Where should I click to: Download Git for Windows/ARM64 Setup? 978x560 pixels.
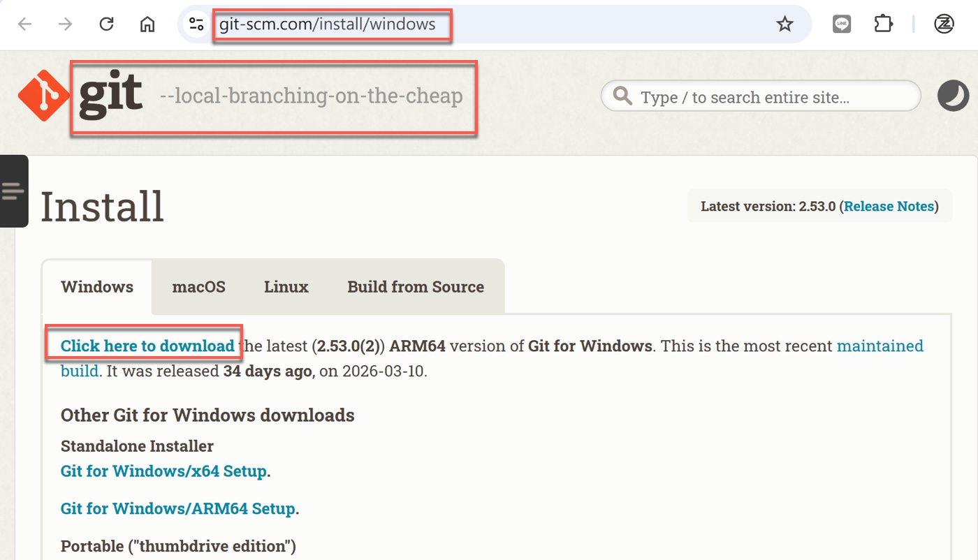177,508
